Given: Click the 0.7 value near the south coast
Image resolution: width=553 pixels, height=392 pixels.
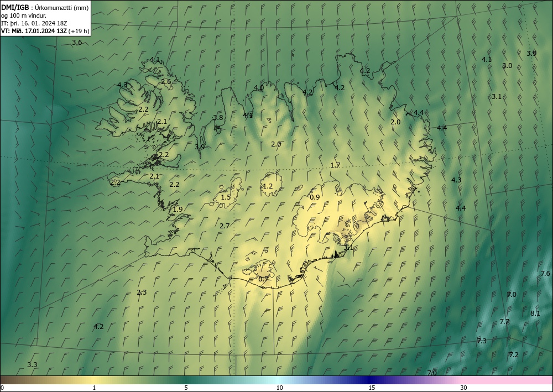Looking at the screenshot, I should coord(264,279).
